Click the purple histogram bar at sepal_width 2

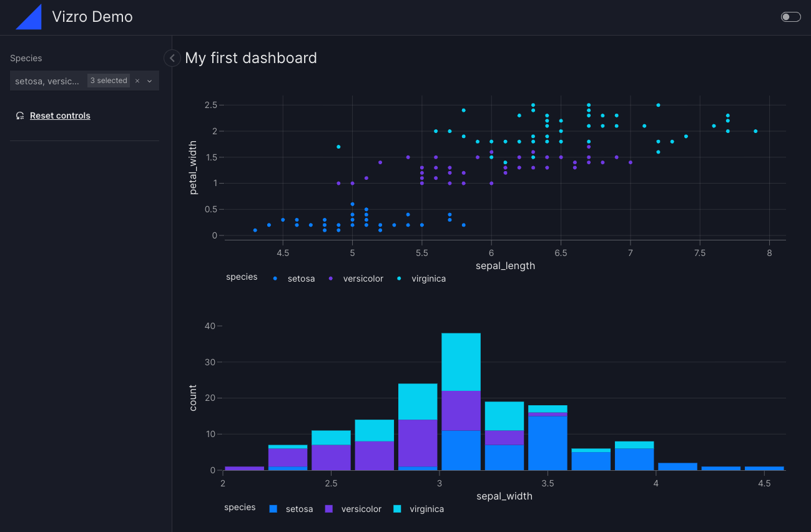point(244,468)
